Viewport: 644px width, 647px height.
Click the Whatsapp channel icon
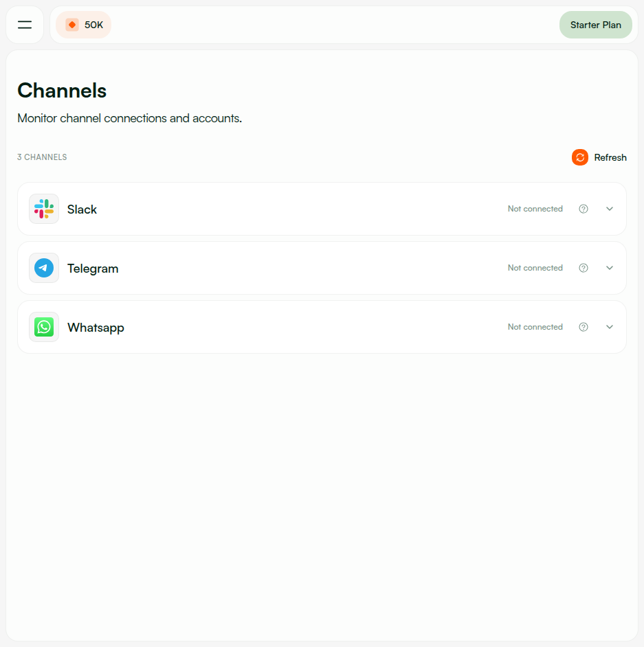(x=43, y=327)
